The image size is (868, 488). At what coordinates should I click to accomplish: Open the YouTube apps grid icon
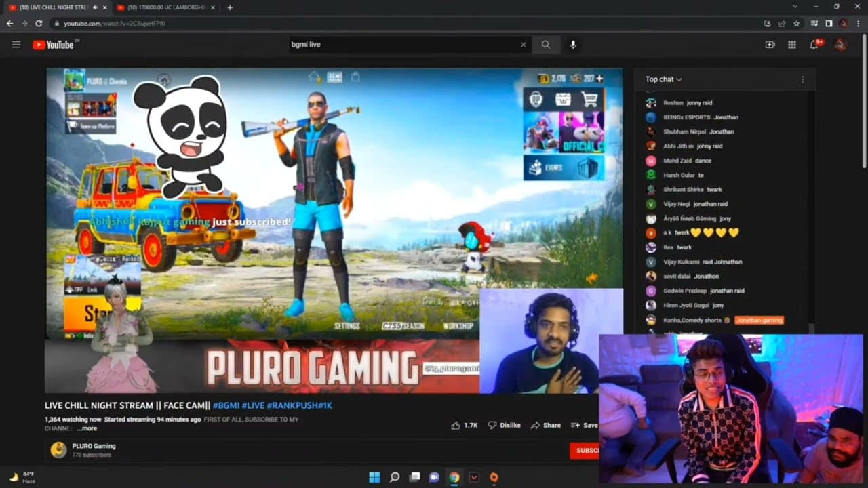[791, 45]
